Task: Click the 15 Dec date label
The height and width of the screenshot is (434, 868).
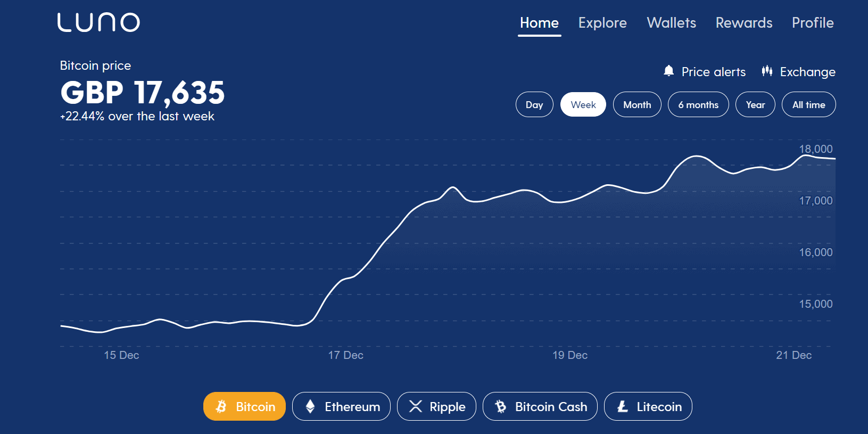Action: tap(121, 355)
